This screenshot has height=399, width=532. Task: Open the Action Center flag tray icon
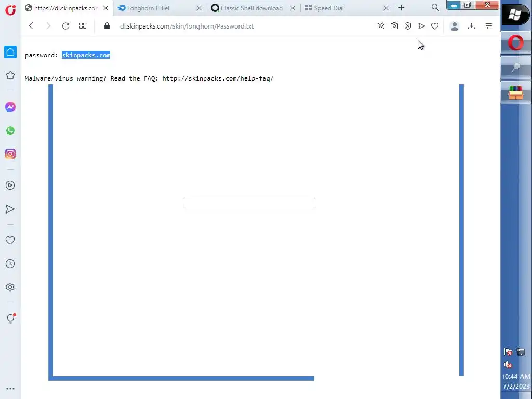point(508,352)
